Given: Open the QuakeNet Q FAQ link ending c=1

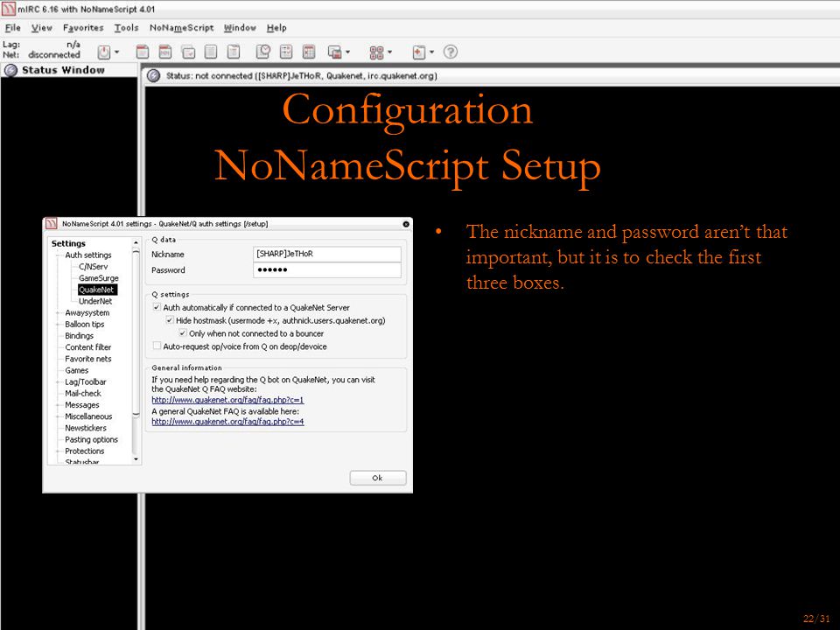Looking at the screenshot, I should (227, 400).
